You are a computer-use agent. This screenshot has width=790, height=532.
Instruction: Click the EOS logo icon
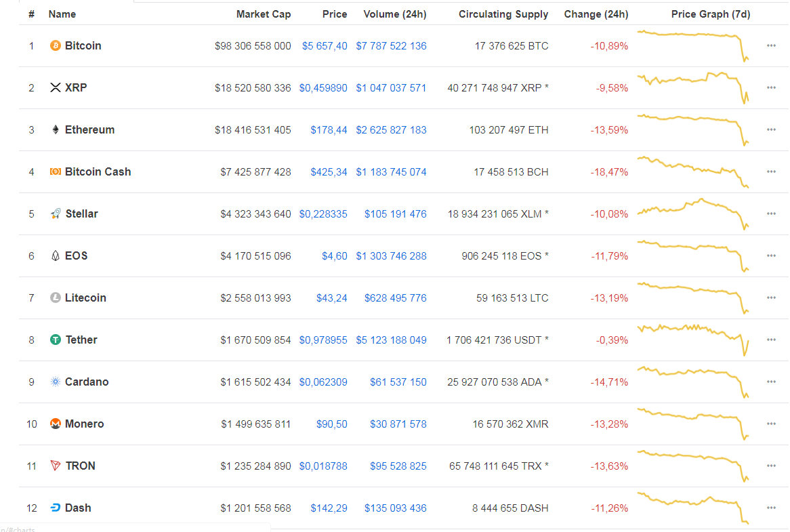coord(56,256)
